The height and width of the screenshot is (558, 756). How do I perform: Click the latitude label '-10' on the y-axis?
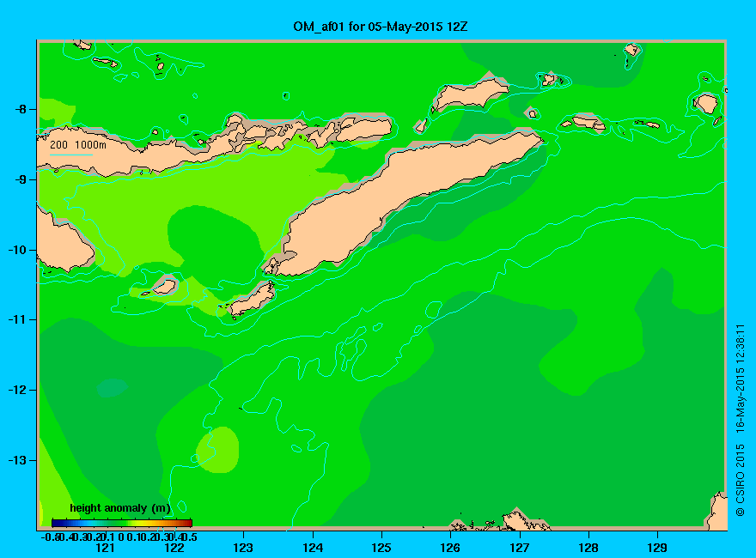coord(17,250)
